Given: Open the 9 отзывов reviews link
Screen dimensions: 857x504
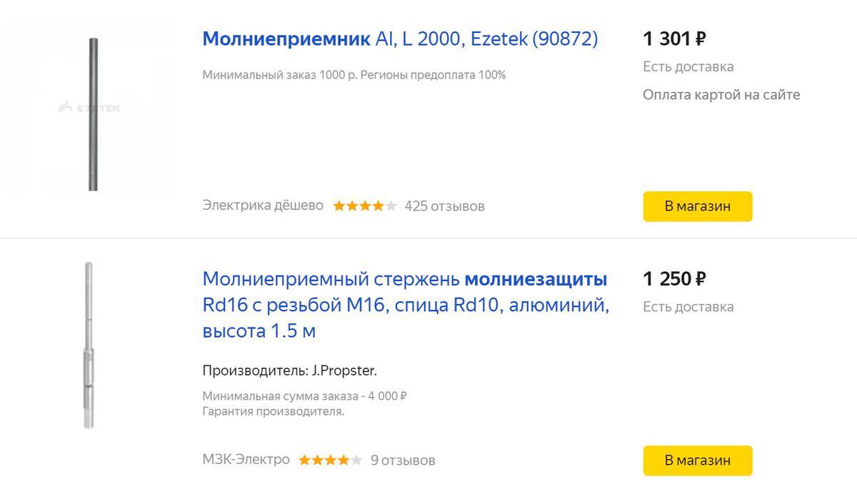Looking at the screenshot, I should (403, 460).
